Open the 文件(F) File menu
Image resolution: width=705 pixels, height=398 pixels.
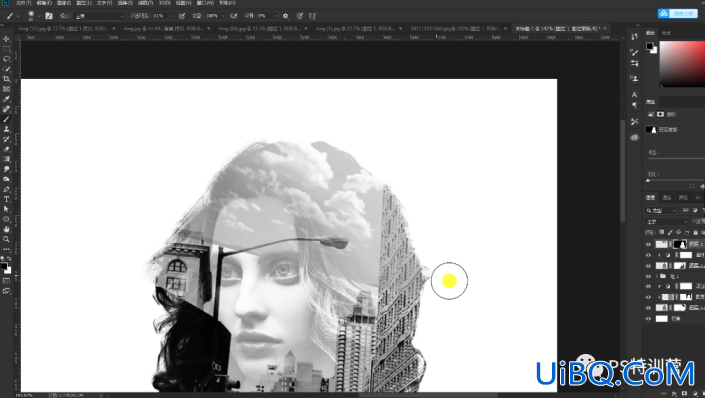coord(23,3)
